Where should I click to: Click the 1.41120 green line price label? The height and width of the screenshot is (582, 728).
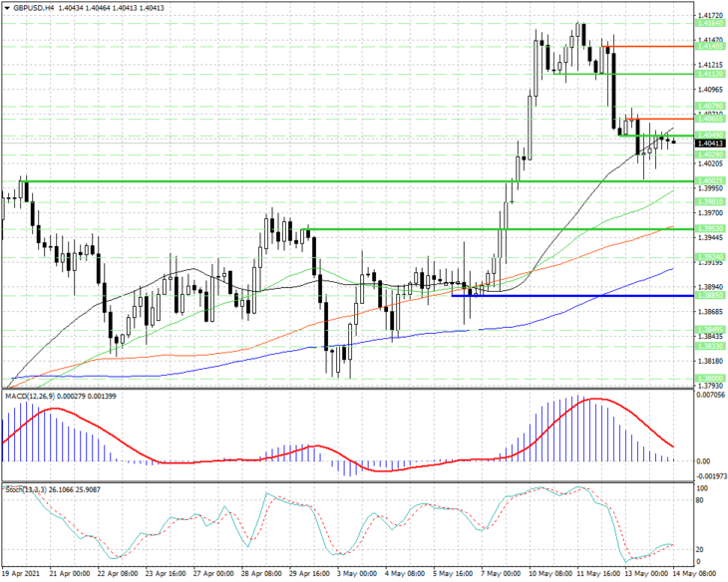click(x=710, y=74)
